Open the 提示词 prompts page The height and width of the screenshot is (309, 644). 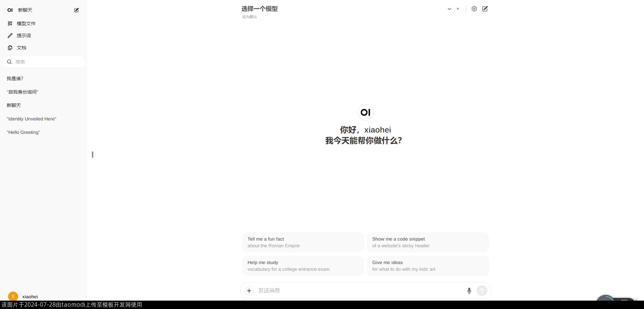click(23, 36)
